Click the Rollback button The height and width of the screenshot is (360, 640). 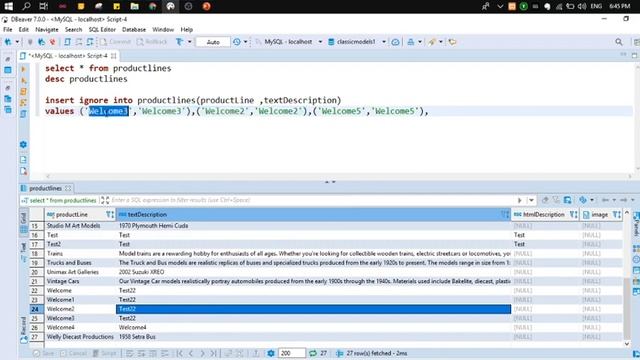click(152, 42)
